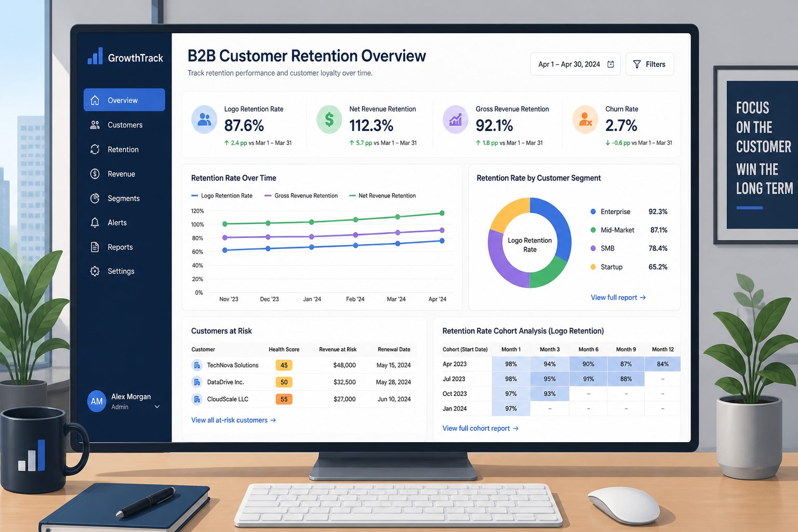Click View all at-risk customers link
798x532 pixels.
point(234,420)
